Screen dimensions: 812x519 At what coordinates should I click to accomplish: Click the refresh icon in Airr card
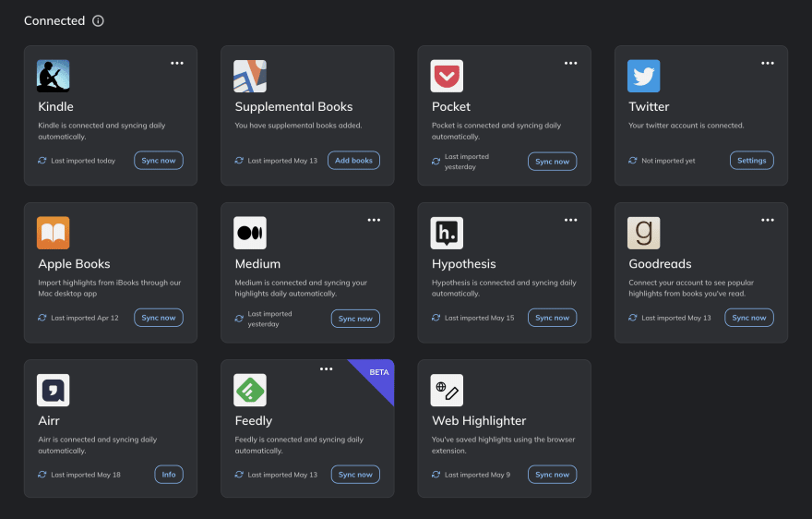point(42,475)
